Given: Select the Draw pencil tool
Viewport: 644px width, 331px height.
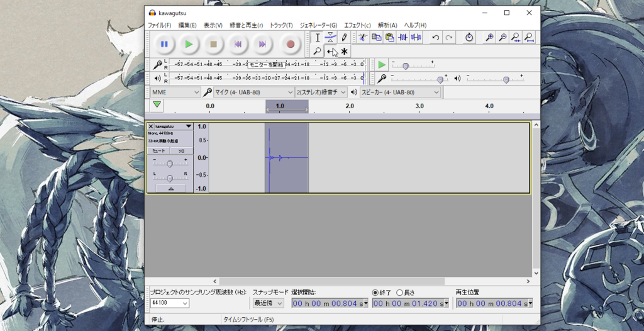Looking at the screenshot, I should coord(344,37).
